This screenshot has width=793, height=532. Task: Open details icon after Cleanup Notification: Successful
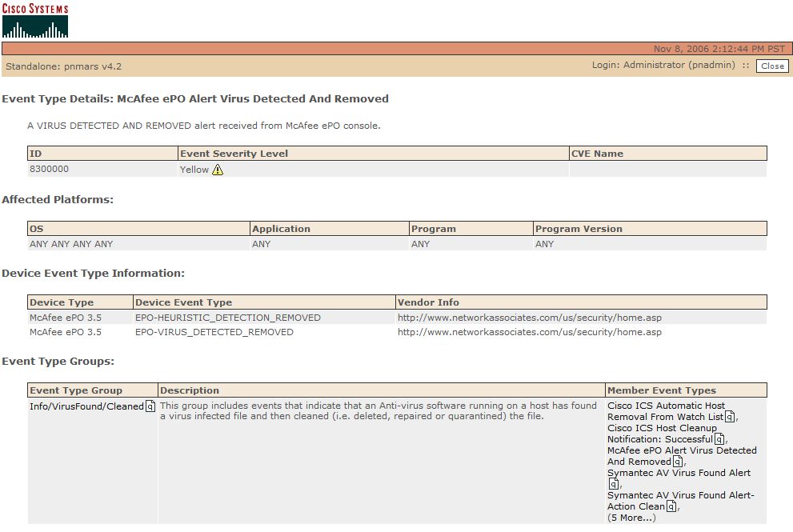pyautogui.click(x=719, y=439)
